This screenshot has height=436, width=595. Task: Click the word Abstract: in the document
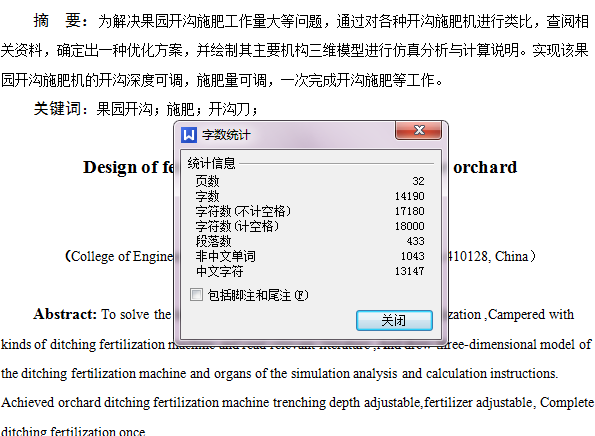point(65,314)
